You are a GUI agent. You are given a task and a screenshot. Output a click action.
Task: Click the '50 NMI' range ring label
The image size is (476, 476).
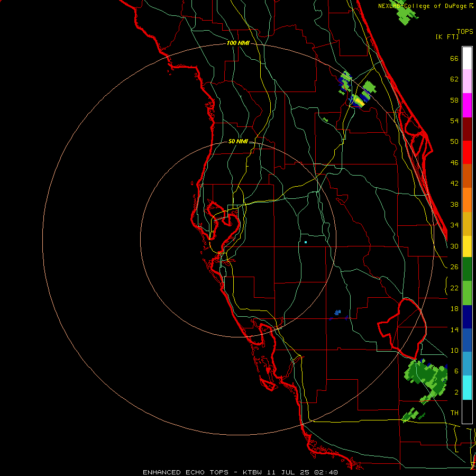[238, 141]
